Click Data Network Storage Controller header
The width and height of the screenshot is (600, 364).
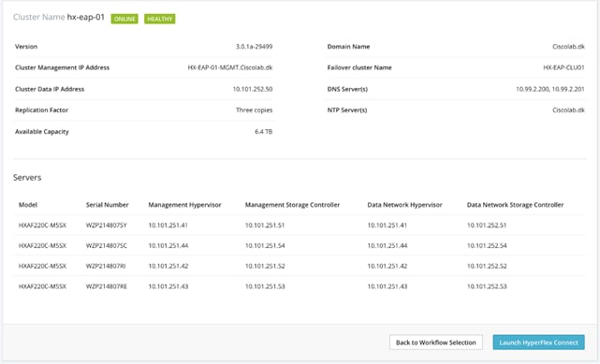point(515,205)
